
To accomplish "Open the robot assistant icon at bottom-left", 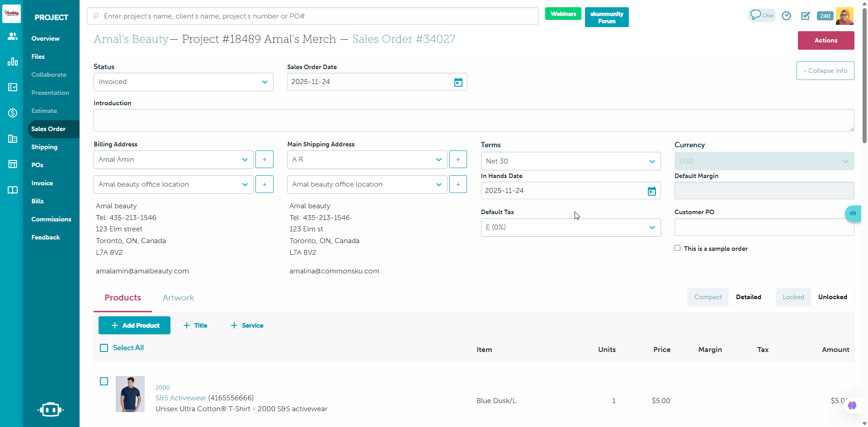I will point(50,409).
